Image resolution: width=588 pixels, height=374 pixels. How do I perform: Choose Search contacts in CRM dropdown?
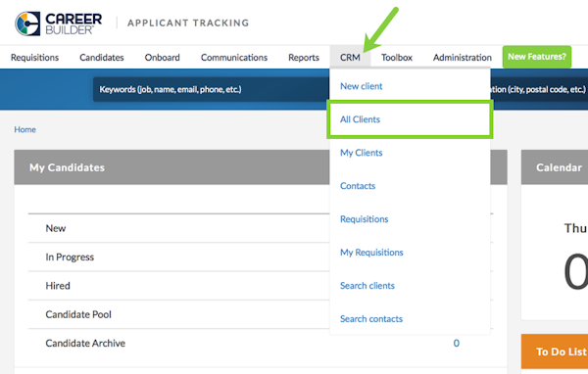[x=371, y=318]
